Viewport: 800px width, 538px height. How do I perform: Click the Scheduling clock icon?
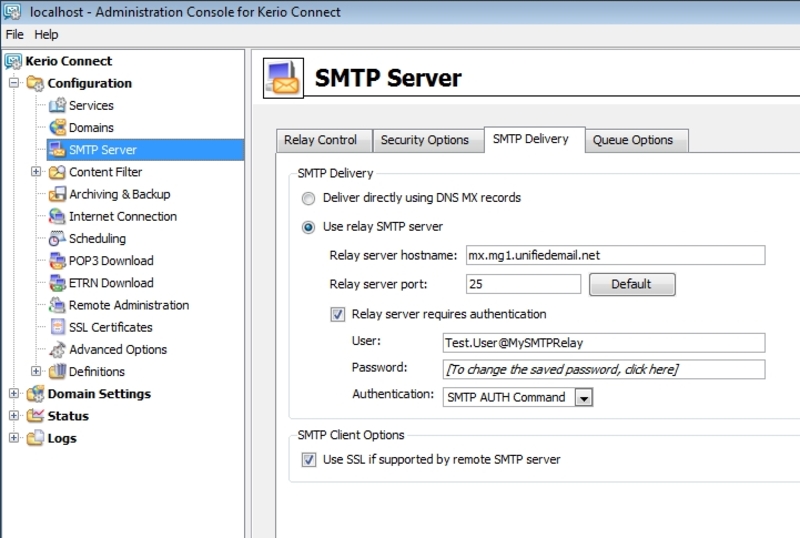(58, 239)
